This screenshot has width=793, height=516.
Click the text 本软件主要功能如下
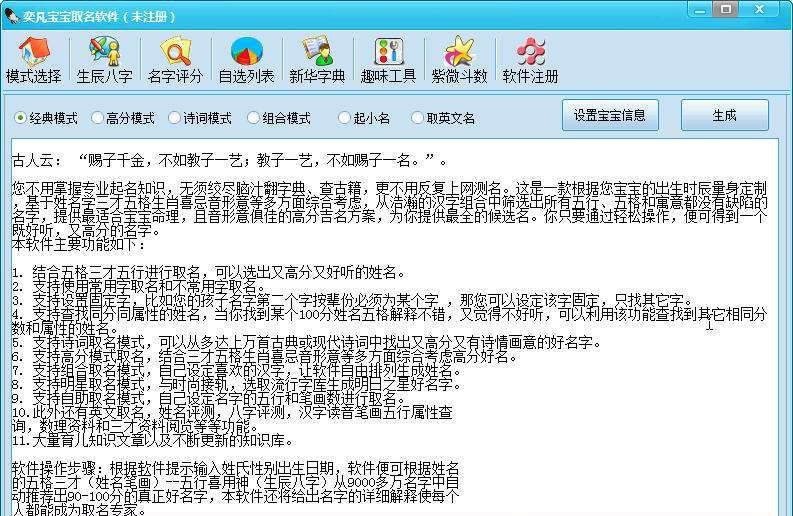tap(78, 245)
